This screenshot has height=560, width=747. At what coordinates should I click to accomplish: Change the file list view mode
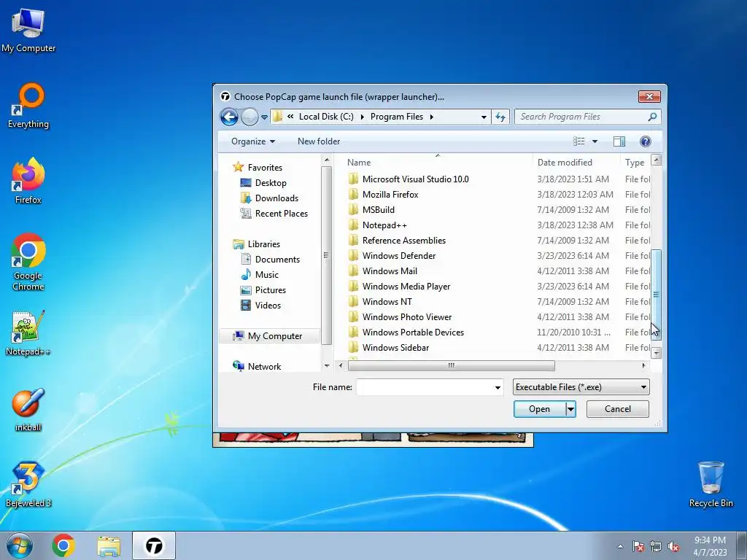(x=578, y=141)
